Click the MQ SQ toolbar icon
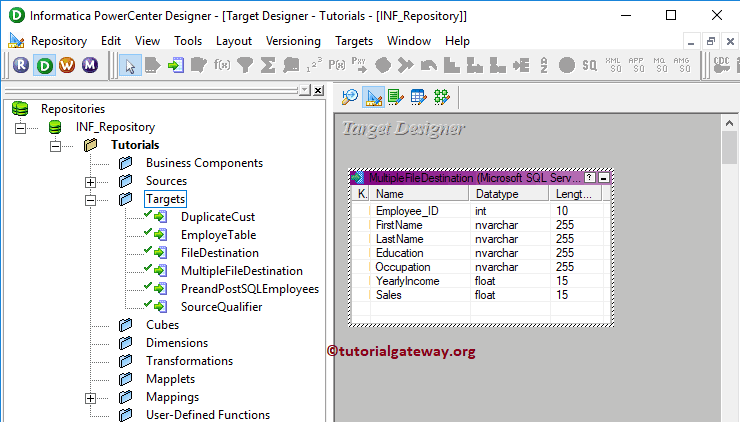 point(659,65)
